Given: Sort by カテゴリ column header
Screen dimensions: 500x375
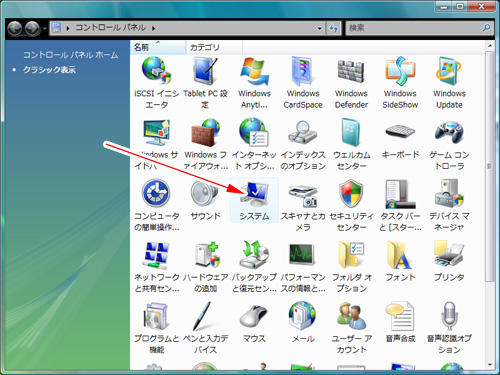Looking at the screenshot, I should tap(214, 47).
